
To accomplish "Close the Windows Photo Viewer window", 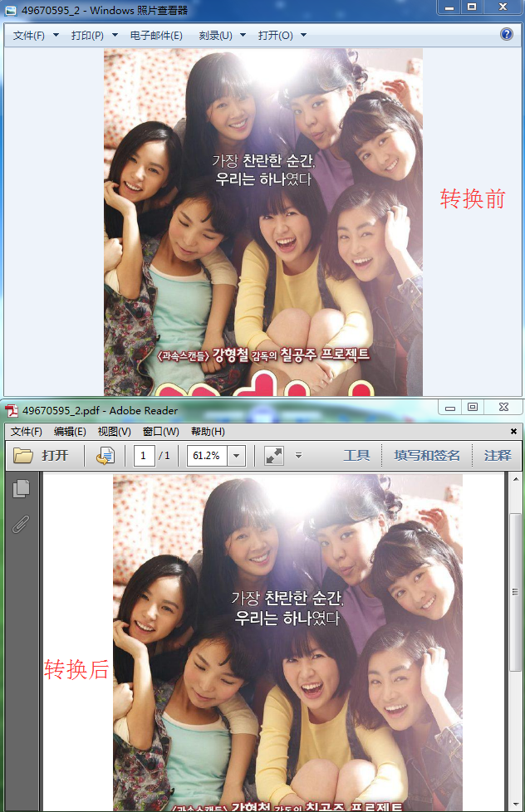I will click(x=503, y=7).
